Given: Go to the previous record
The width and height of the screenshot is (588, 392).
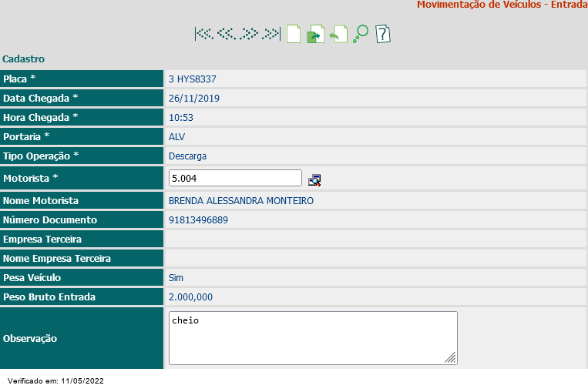Looking at the screenshot, I should point(227,34).
